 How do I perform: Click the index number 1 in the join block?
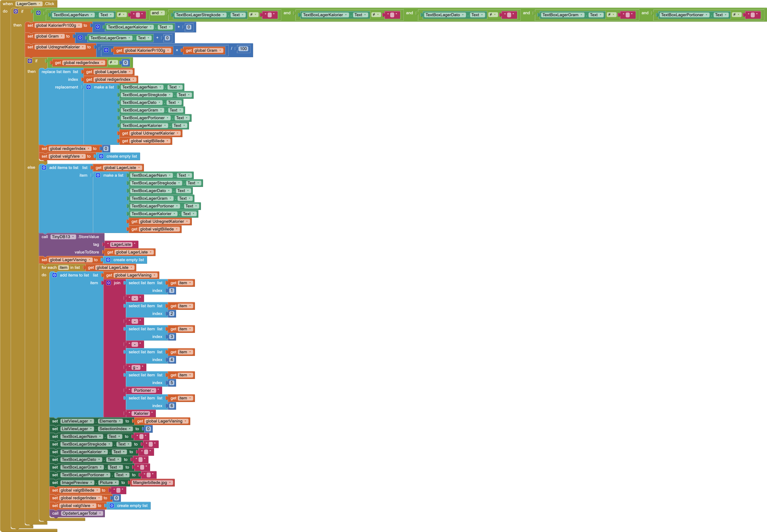(172, 291)
